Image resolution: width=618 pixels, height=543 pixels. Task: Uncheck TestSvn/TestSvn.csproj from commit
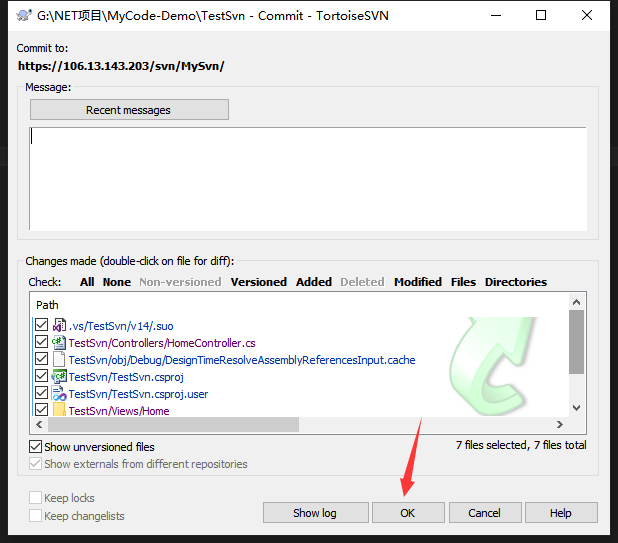tap(41, 376)
